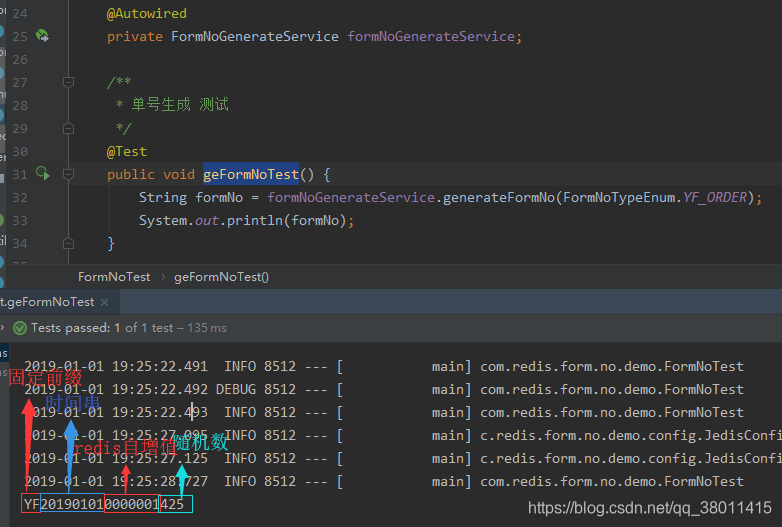Viewport: 782px width, 527px height.
Task: Click the 19:25:27.125 timestamp in the console
Action: [160, 458]
